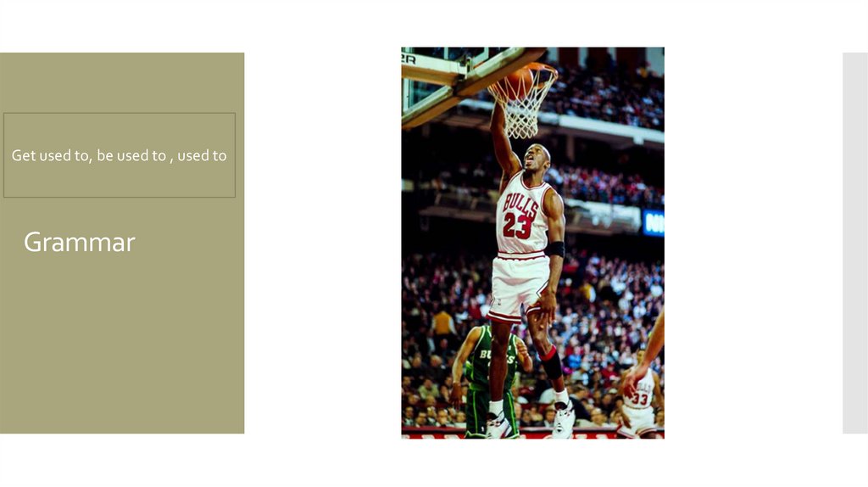
Task: Click the blank white area left of the photo
Action: (323, 243)
